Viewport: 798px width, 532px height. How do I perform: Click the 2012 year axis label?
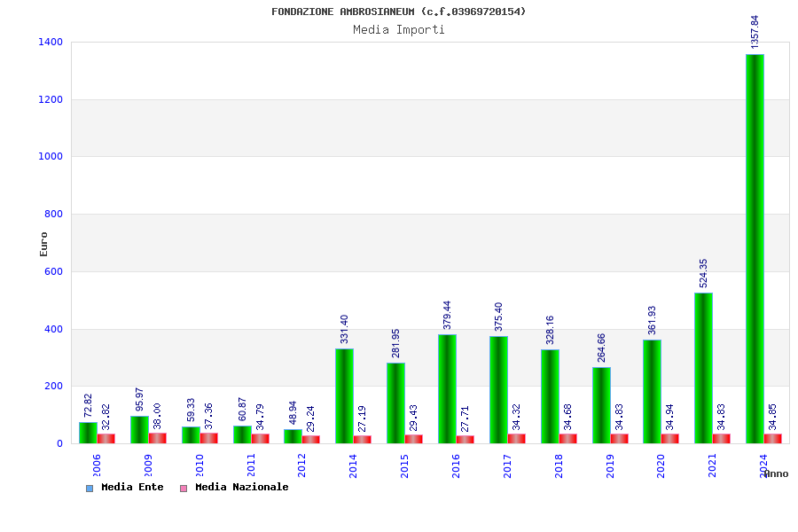tap(301, 465)
